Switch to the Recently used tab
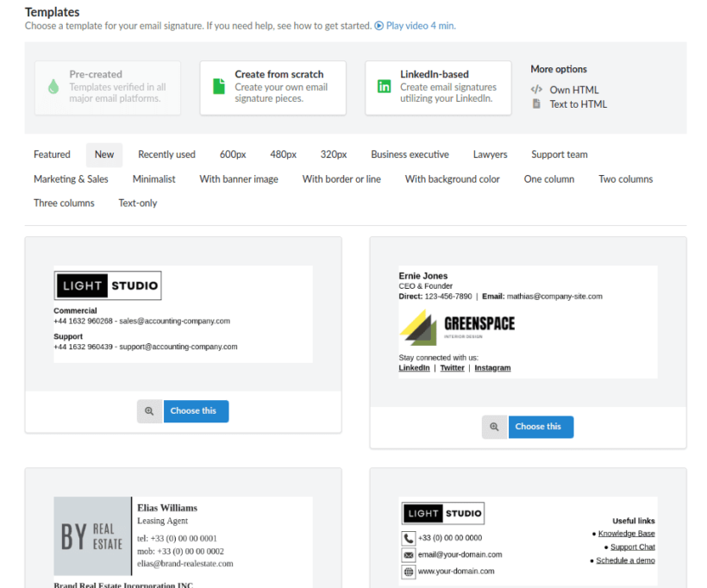 [166, 154]
